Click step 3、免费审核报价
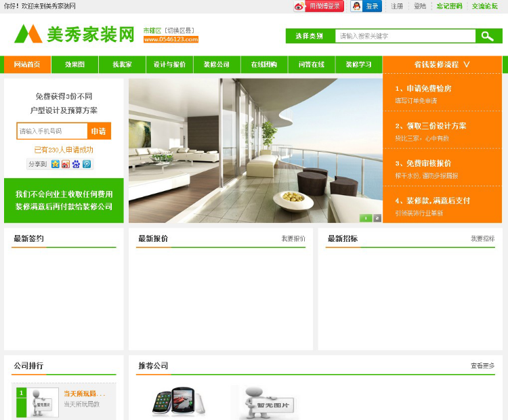This screenshot has height=420, width=508. [423, 163]
